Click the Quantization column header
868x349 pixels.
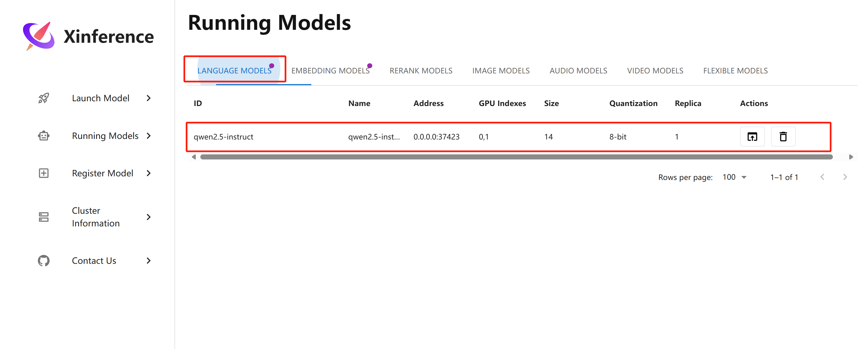pos(633,103)
